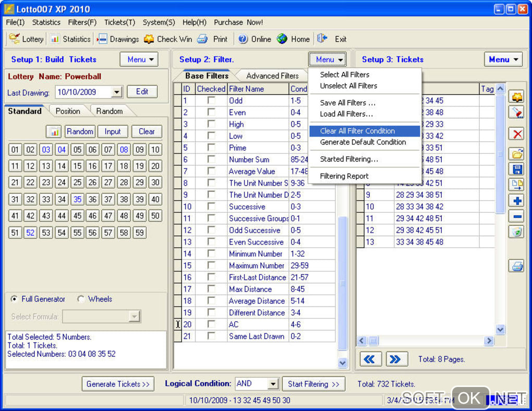Expand the Last Drawing date dropdown
532x411 pixels.
117,92
